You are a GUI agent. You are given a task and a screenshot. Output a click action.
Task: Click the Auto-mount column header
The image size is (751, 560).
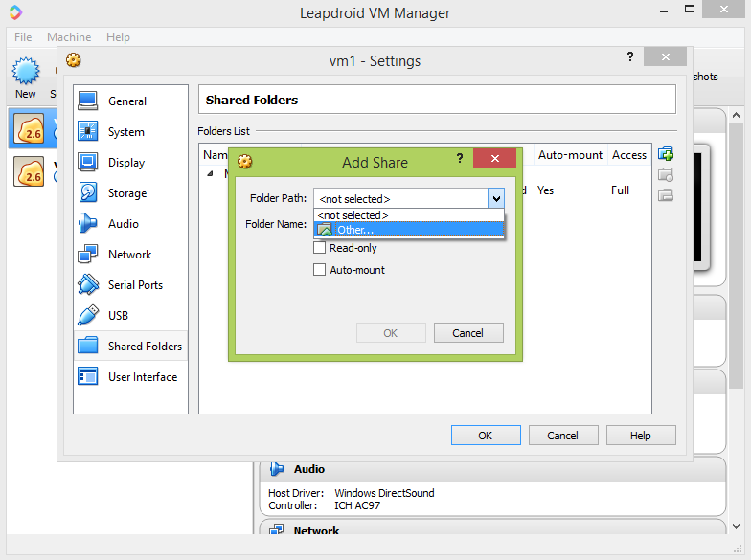(x=570, y=155)
